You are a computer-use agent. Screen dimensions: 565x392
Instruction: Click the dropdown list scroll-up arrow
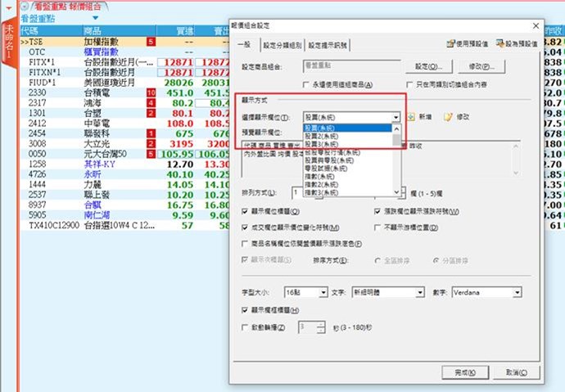[396, 128]
